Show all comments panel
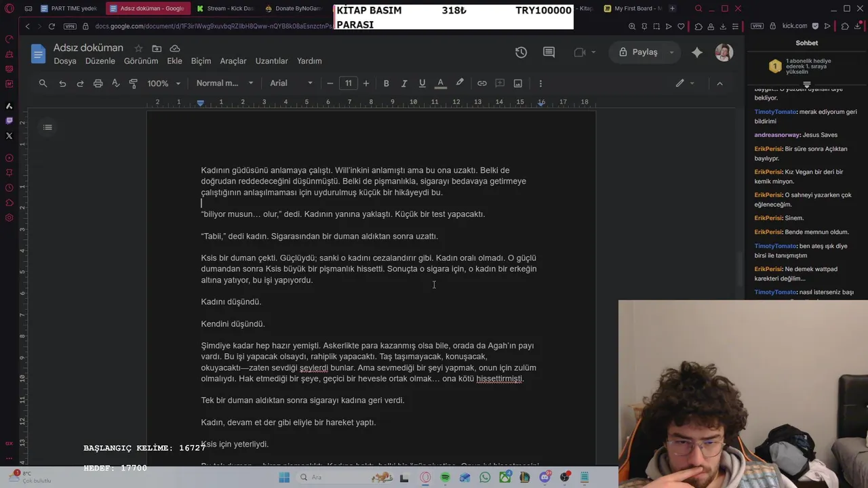The image size is (868, 488). (x=549, y=52)
